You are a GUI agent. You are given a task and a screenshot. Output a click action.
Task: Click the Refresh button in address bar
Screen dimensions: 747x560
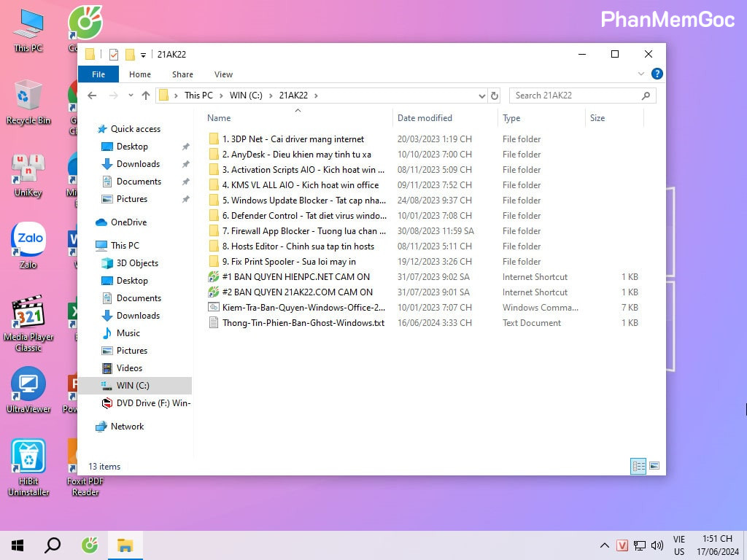495,96
